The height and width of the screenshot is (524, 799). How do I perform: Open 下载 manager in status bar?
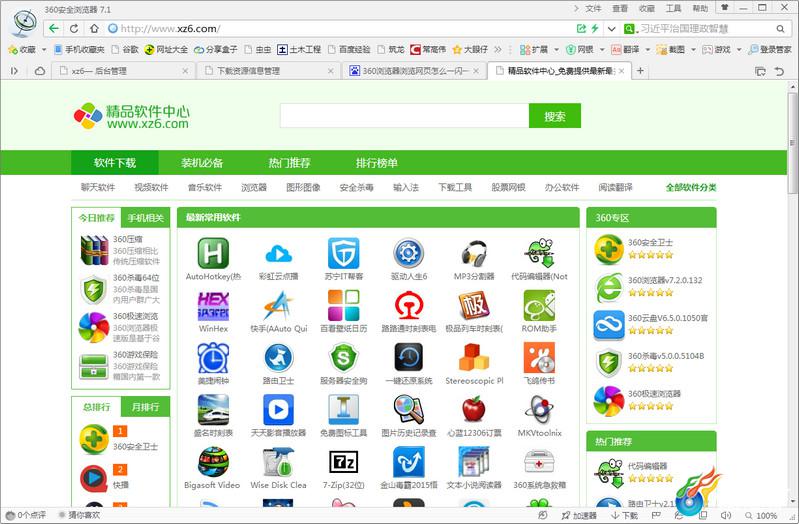tap(624, 515)
